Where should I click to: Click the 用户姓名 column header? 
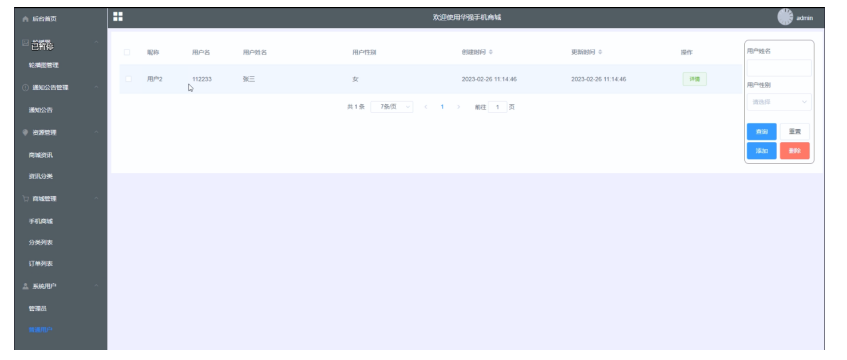[x=254, y=52]
